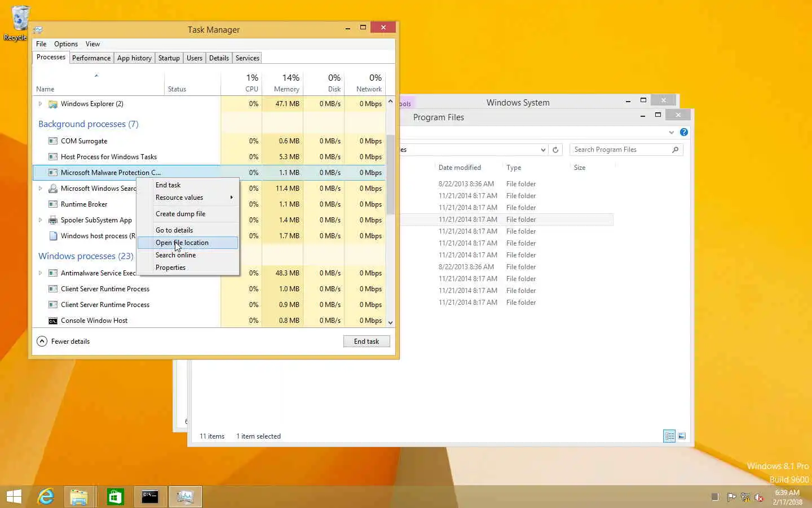Viewport: 812px width, 508px height.
Task: Sort by the Name column header
Action: click(x=98, y=84)
